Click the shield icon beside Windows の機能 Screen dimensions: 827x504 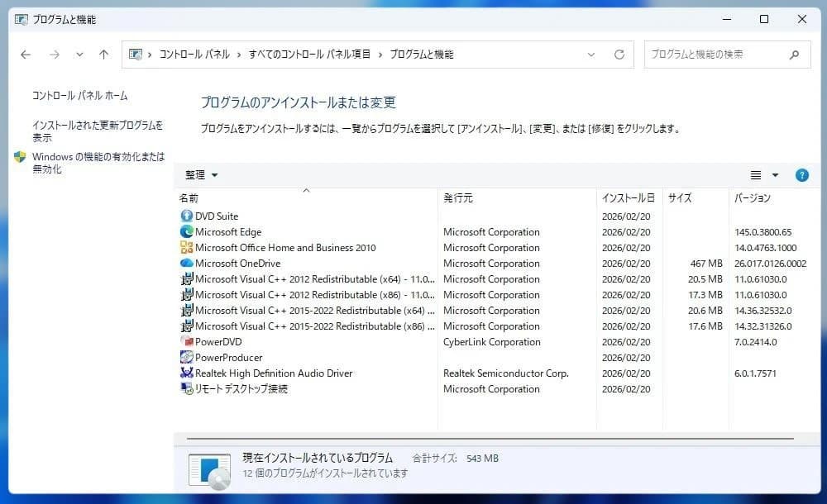coord(20,157)
